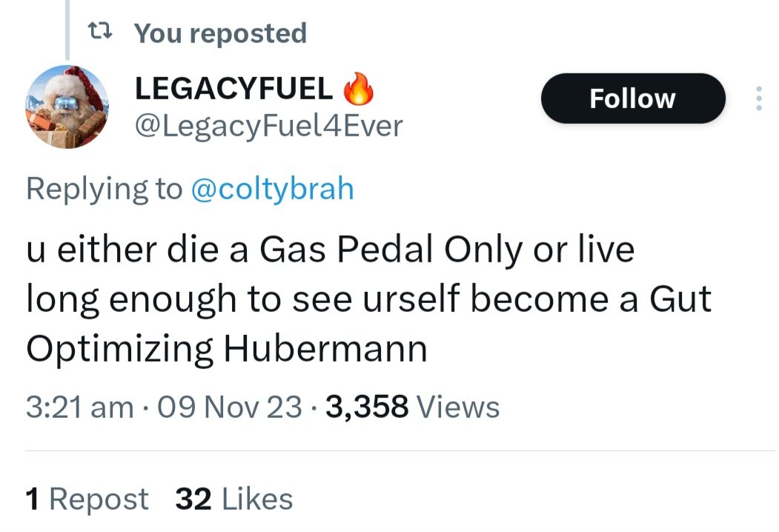View the 1 Repost list
Screen dimensions: 779x532
87,499
